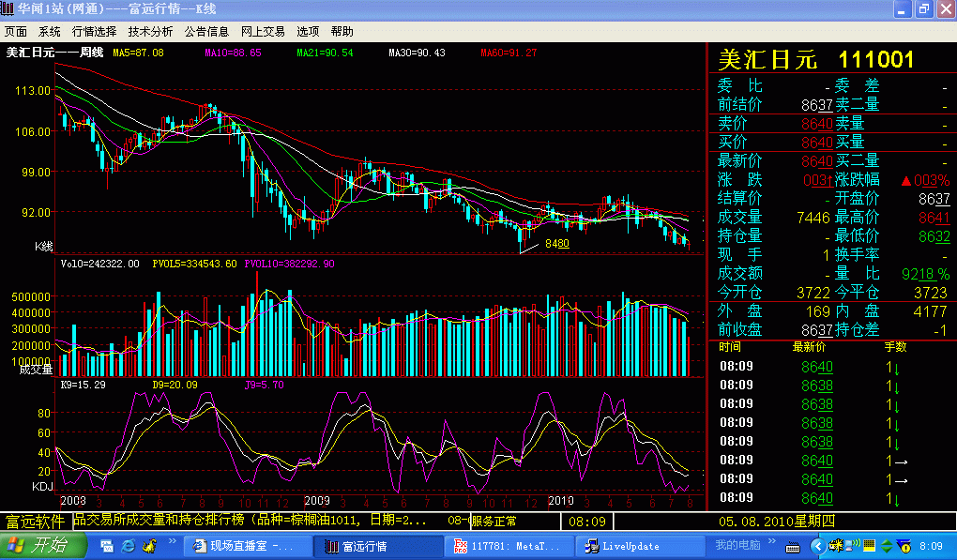This screenshot has width=957, height=560.
Task: Click the network connection tray icon
Action: click(853, 545)
